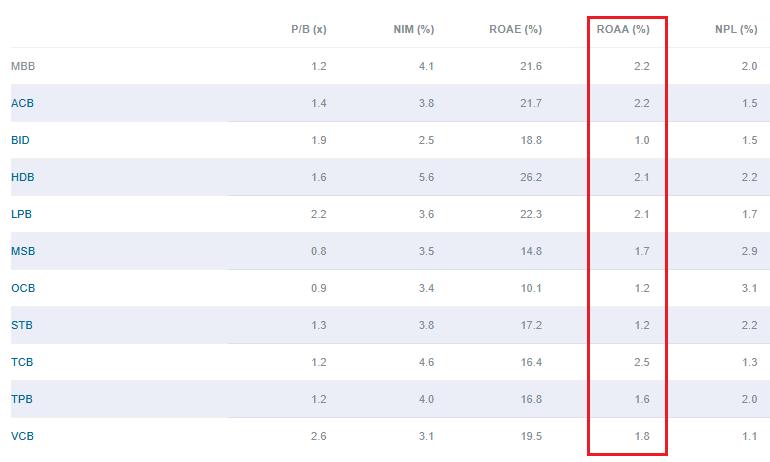Viewport: 770px width, 462px height.
Task: Click the NIM (%) column header
Action: coord(413,29)
